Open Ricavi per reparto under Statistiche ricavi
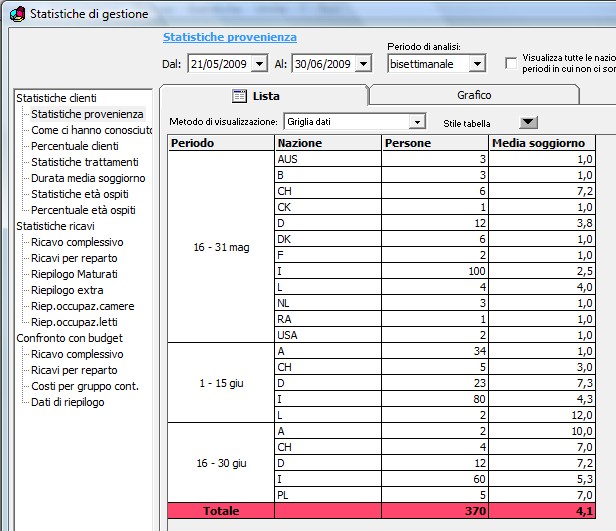616x531 pixels. [x=74, y=258]
